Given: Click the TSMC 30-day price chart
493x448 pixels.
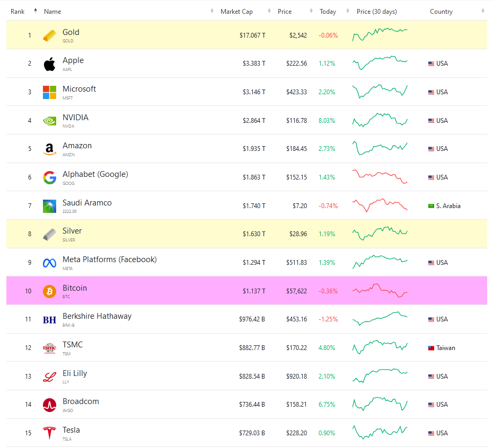Looking at the screenshot, I should click(x=380, y=348).
